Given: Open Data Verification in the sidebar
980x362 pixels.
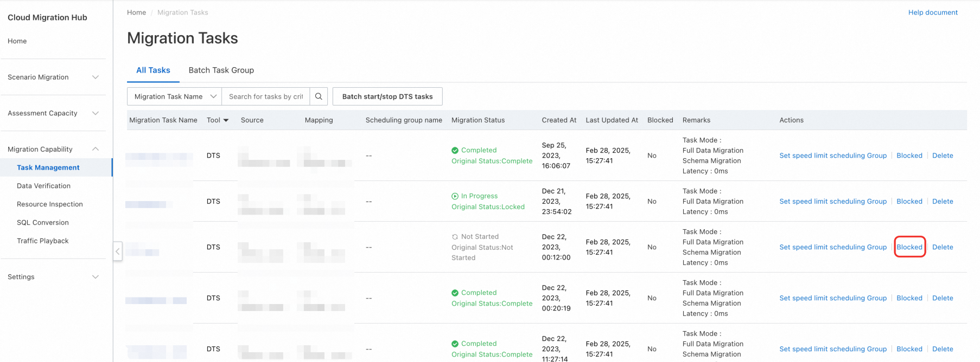Looking at the screenshot, I should pyautogui.click(x=43, y=186).
